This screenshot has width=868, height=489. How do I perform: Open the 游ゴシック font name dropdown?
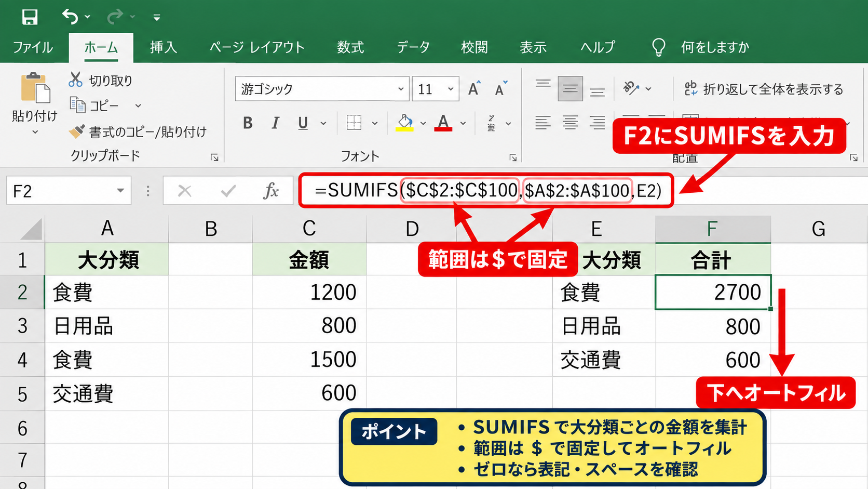401,89
